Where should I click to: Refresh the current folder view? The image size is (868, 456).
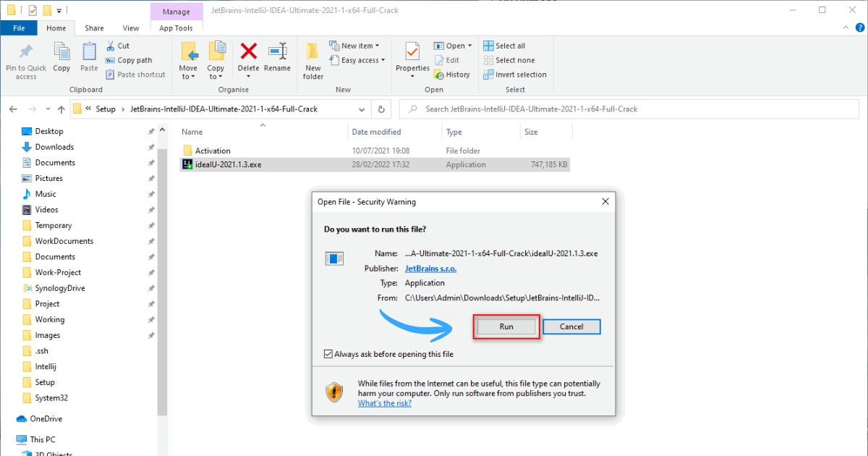pos(381,109)
